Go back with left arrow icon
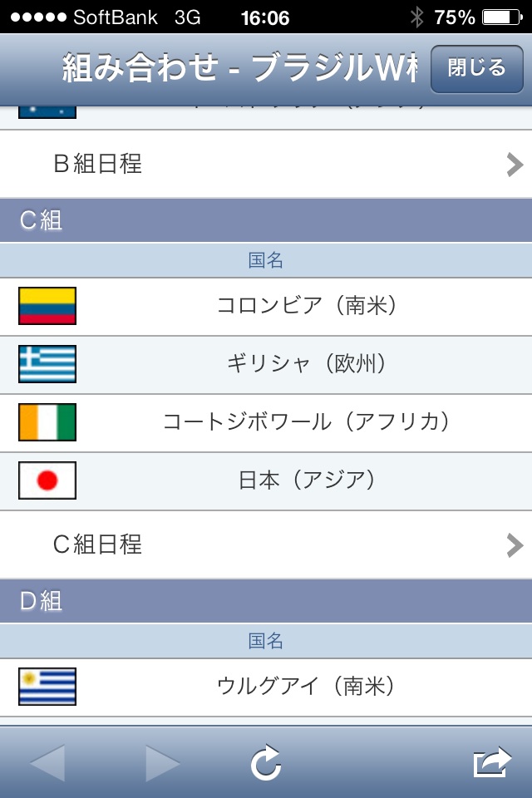The width and height of the screenshot is (532, 798). pos(47,762)
